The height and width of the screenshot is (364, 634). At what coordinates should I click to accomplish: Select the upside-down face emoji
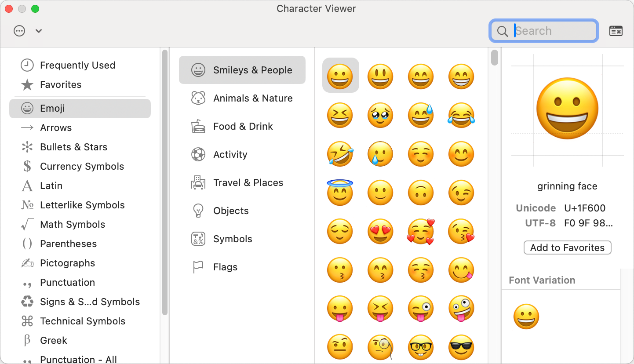coord(421,193)
